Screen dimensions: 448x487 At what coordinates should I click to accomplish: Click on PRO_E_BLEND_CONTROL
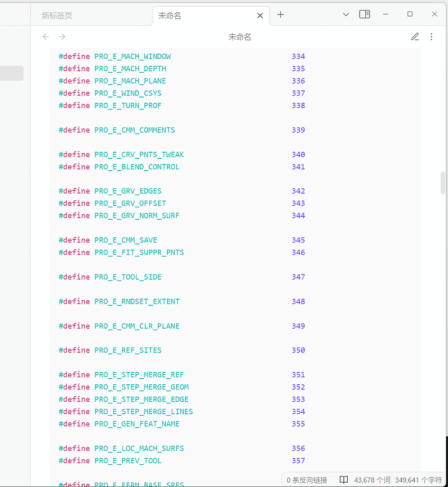(x=137, y=167)
